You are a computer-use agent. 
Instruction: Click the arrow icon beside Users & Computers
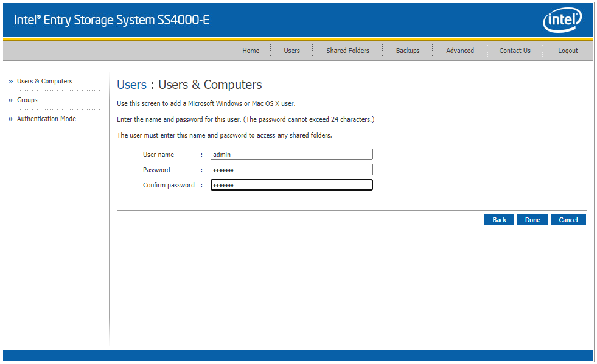11,82
